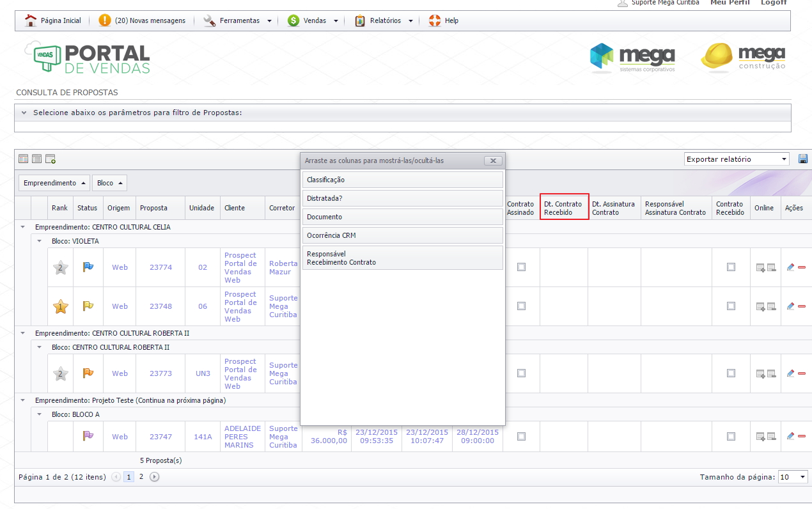812x509 pixels.
Task: Click the pencil edit icon for proposal 23774
Action: tap(790, 267)
